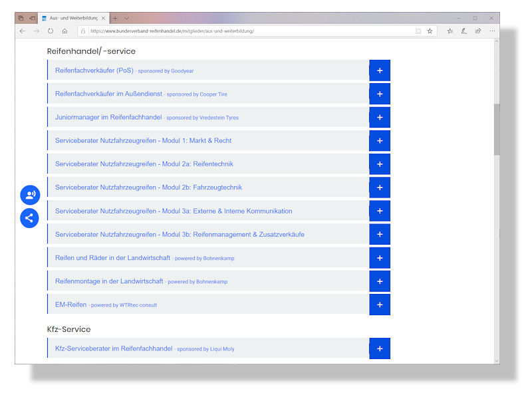Select the Aus- und Weiterbildung tab
Image resolution: width=532 pixels, height=399 pixels.
coord(74,19)
